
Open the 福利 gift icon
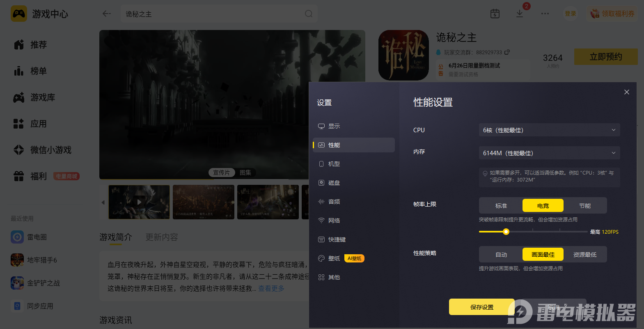19,176
